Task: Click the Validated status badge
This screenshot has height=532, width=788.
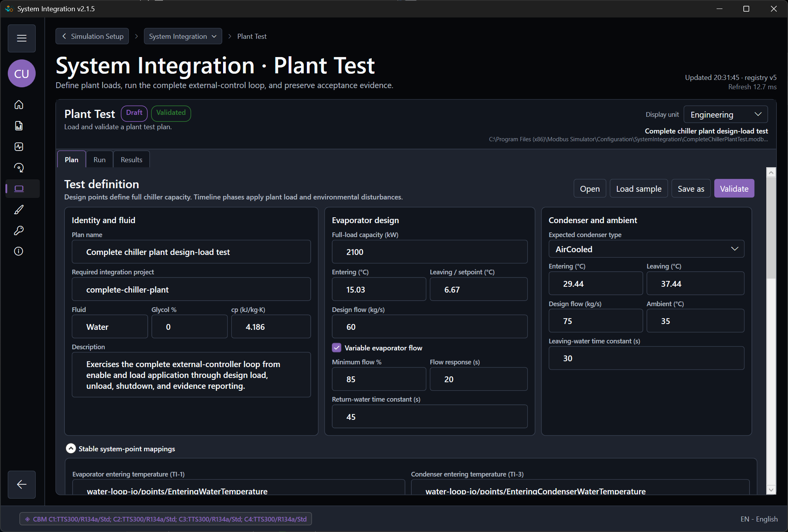Action: pos(171,113)
